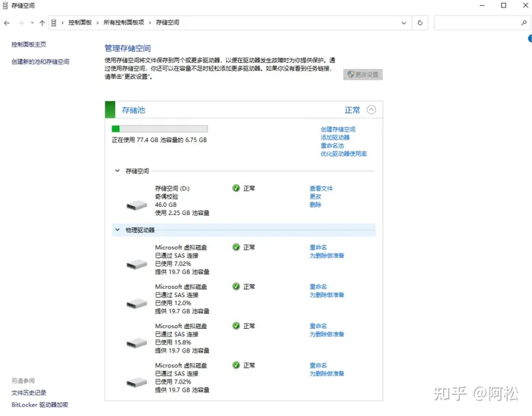This screenshot has width=532, height=416.
Task: Click the 创建存储空间 link
Action: coord(338,129)
